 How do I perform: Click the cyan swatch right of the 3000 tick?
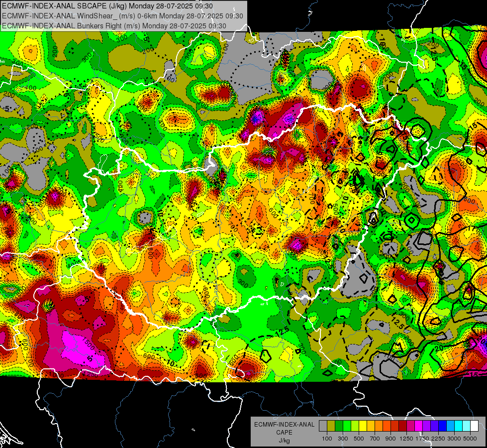459,426
